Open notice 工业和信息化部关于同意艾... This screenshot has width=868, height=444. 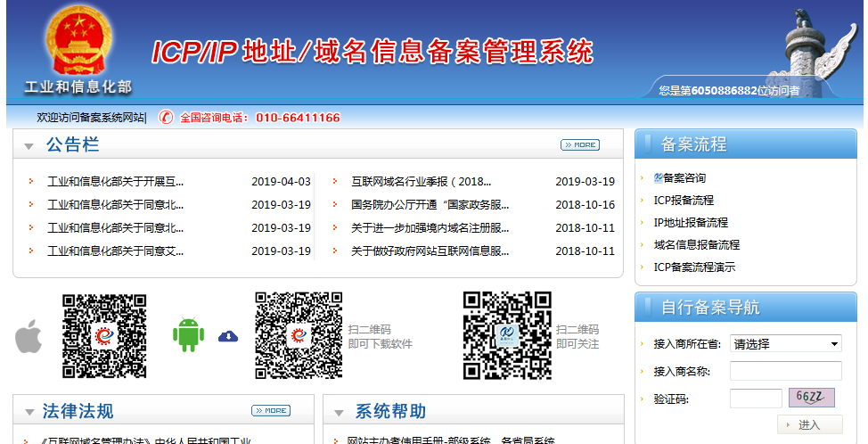pos(115,251)
